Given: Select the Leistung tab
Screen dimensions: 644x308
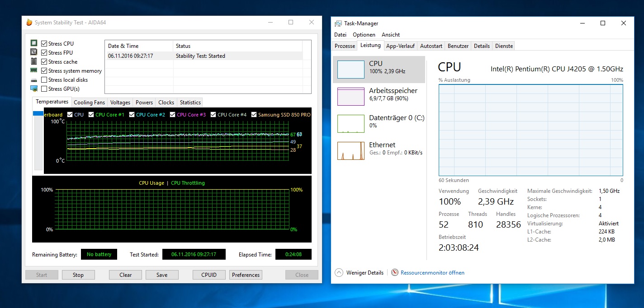Looking at the screenshot, I should (370, 46).
